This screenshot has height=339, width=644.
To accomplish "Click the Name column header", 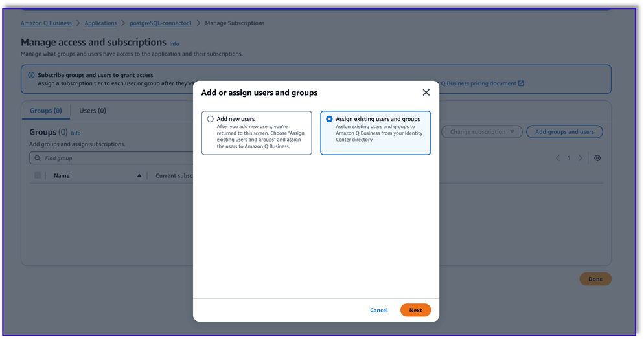I will tap(62, 176).
